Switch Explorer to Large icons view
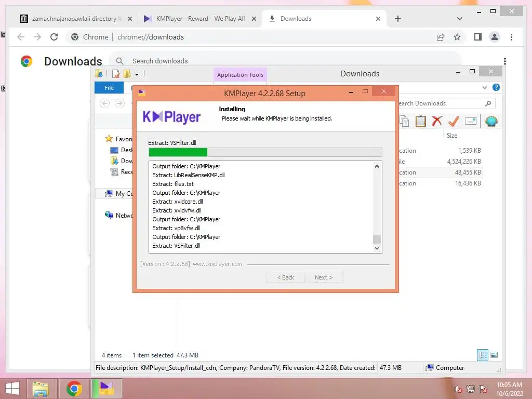 click(495, 355)
